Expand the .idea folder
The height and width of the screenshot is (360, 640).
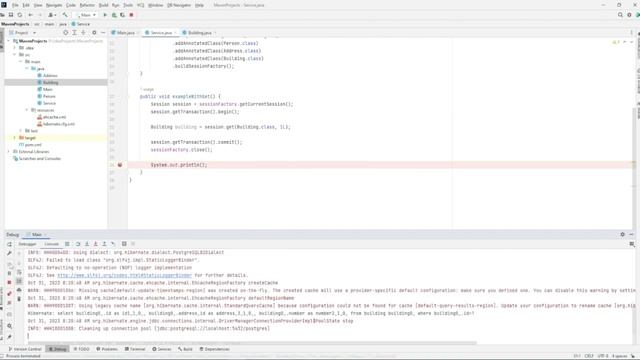(x=15, y=48)
